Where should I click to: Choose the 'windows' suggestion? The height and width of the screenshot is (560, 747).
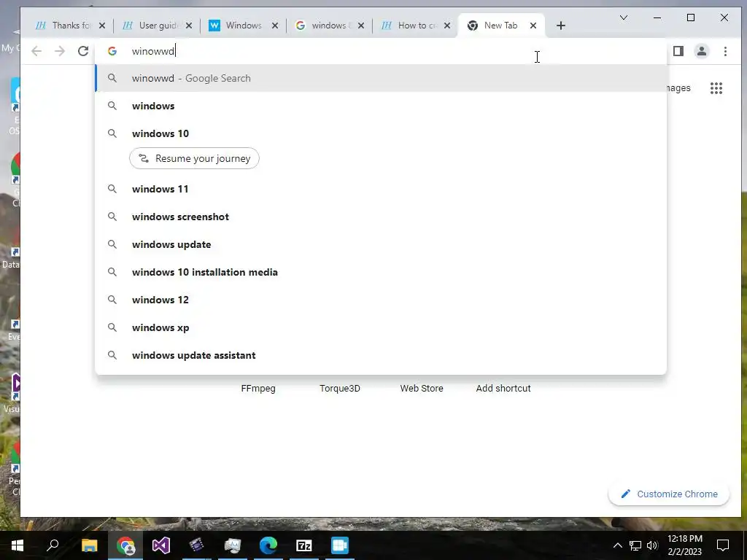tap(381, 106)
